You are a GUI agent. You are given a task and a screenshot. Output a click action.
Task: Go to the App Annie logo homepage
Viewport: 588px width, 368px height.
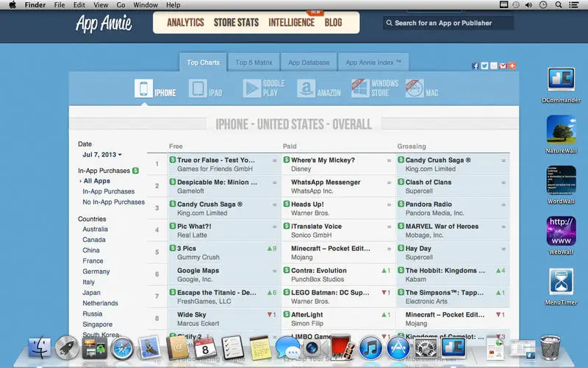(x=104, y=24)
